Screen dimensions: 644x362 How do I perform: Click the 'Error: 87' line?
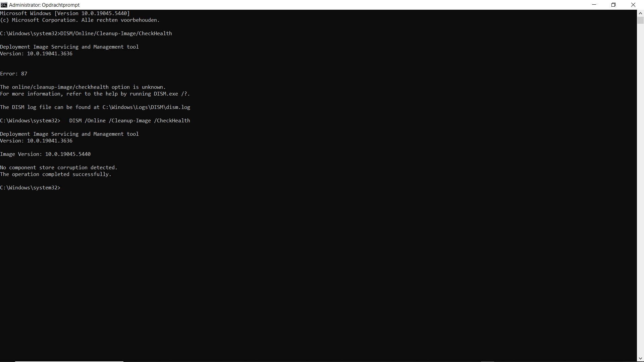(14, 74)
